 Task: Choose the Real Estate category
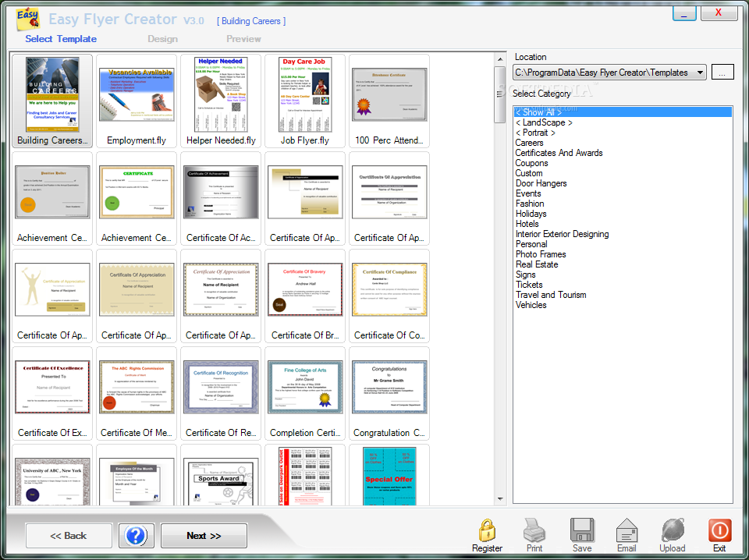[x=537, y=264]
